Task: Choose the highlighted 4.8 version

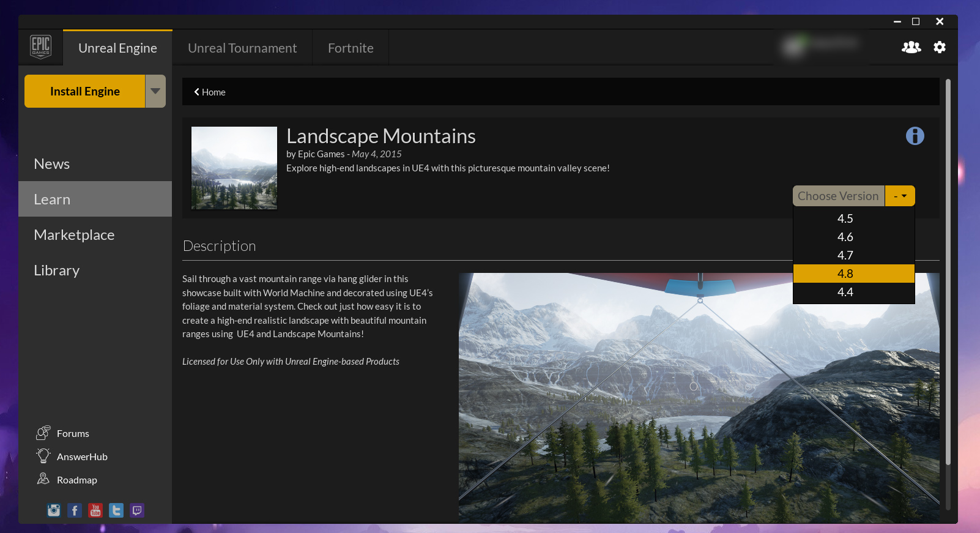Action: [854, 274]
